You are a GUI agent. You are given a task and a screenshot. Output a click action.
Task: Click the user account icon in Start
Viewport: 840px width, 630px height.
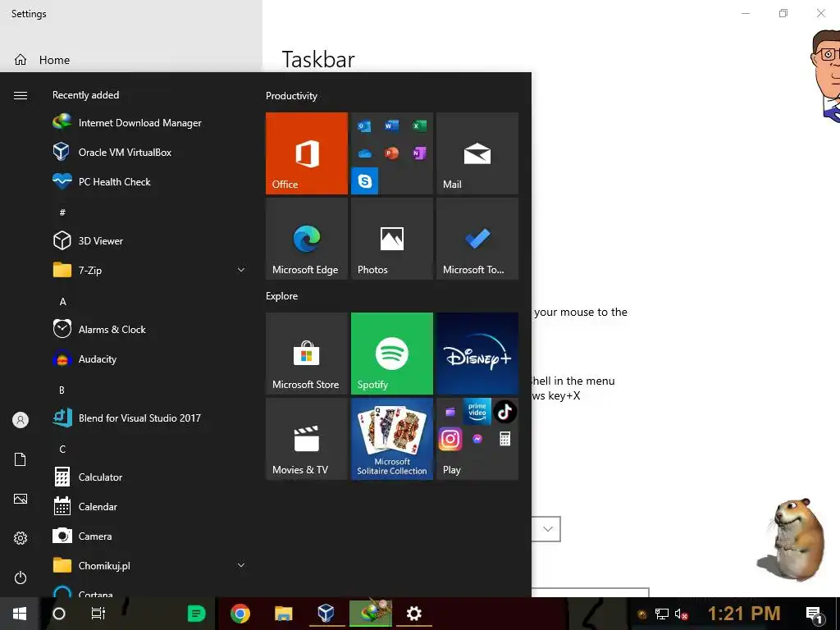pos(21,420)
